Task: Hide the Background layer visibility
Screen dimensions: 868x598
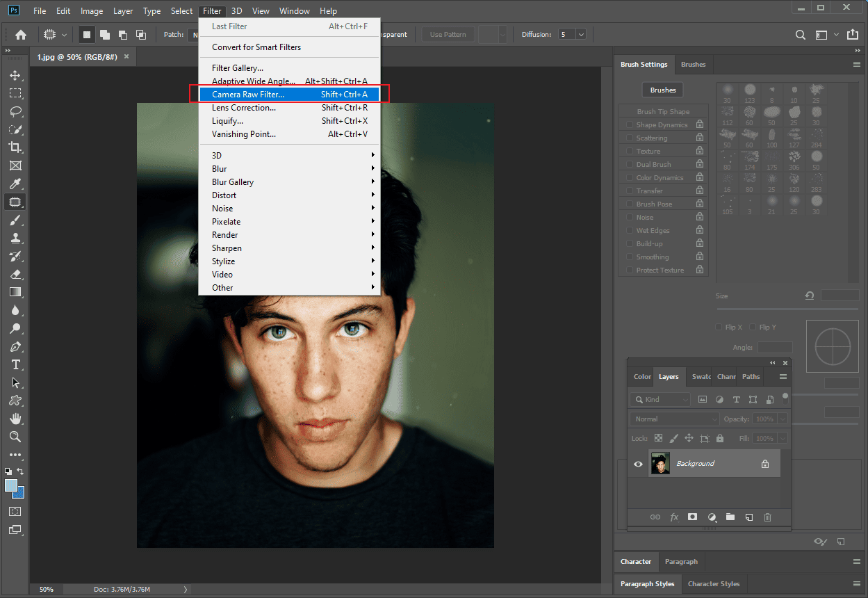Action: 637,463
